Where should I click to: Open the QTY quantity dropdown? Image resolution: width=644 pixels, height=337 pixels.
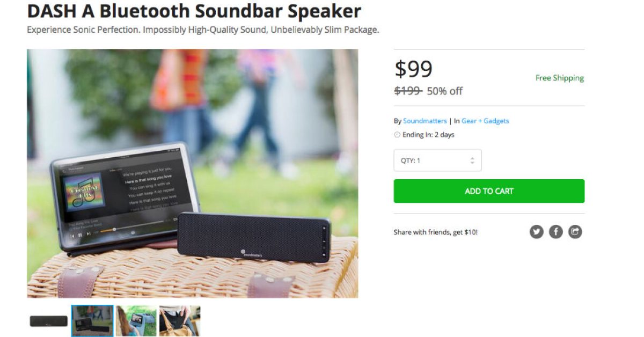coord(437,160)
